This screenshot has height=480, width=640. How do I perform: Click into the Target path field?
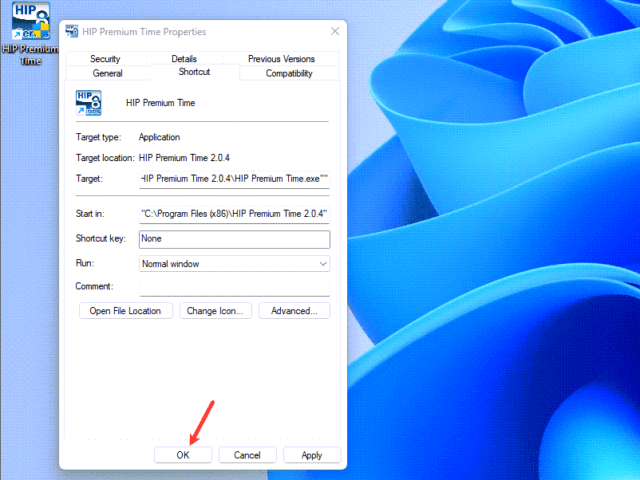234,179
